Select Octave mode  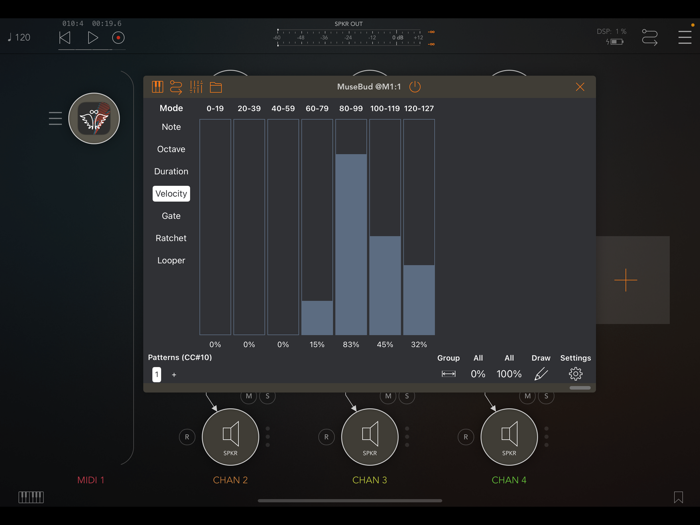click(x=171, y=149)
